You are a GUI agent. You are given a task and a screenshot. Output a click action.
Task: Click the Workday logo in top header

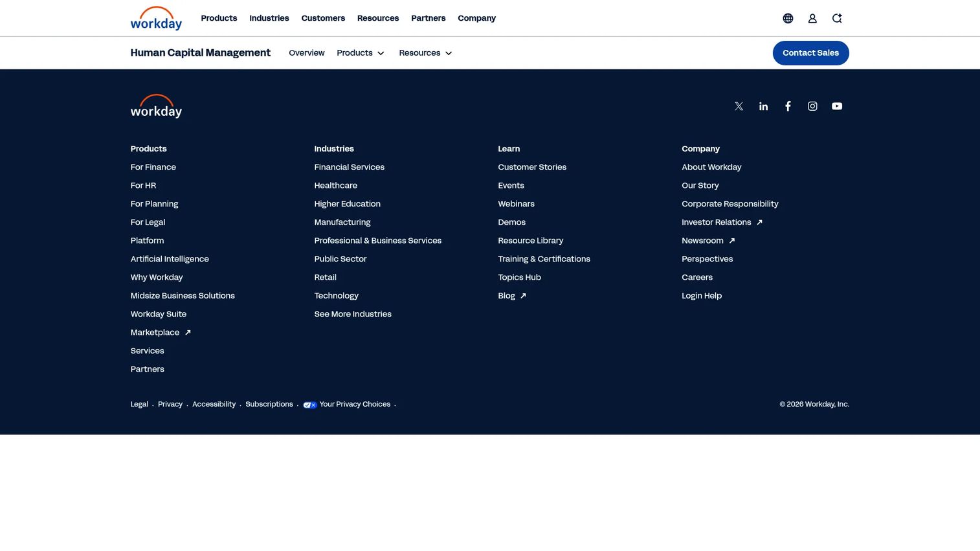(156, 18)
